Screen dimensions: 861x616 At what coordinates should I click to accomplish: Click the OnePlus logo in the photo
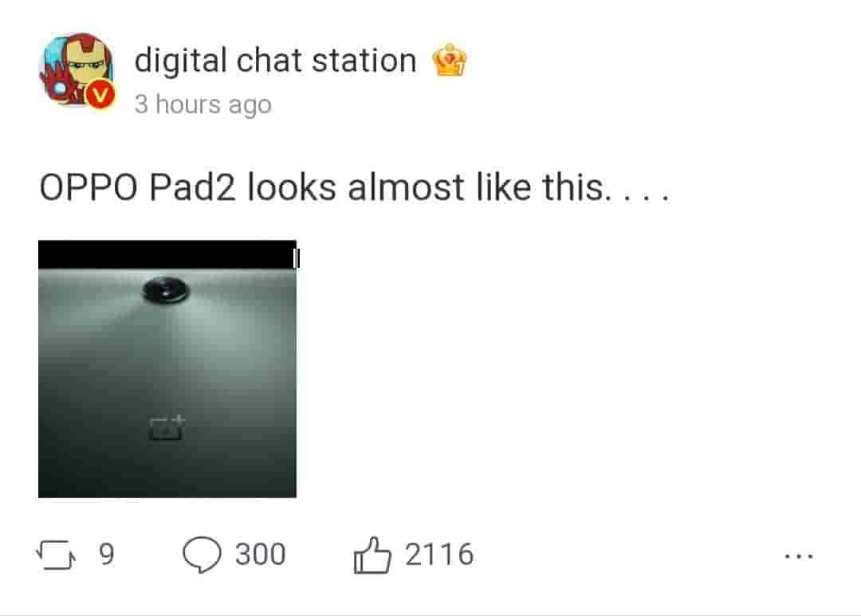(x=167, y=428)
